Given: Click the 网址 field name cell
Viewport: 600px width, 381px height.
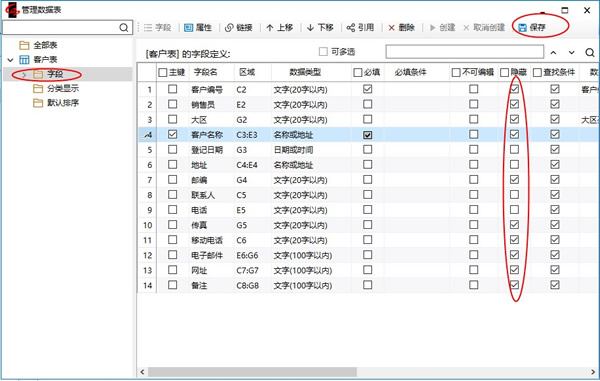Looking at the screenshot, I should pyautogui.click(x=199, y=270).
